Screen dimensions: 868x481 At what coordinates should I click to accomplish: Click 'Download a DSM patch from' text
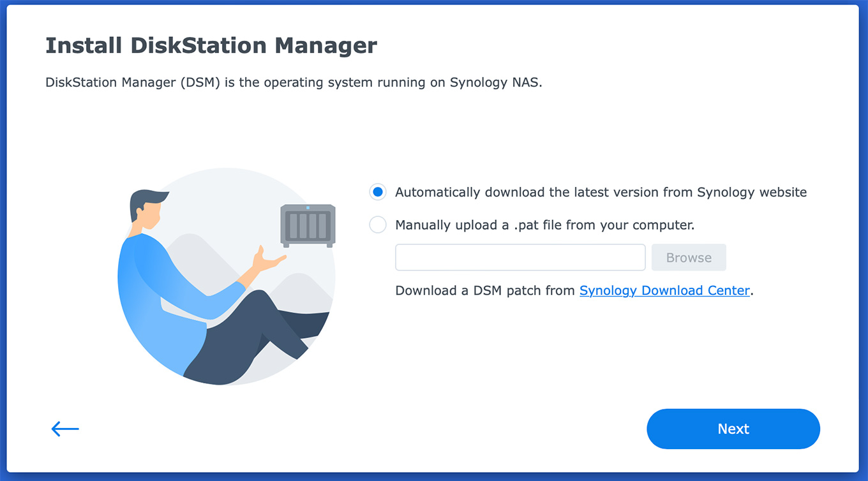coord(485,290)
